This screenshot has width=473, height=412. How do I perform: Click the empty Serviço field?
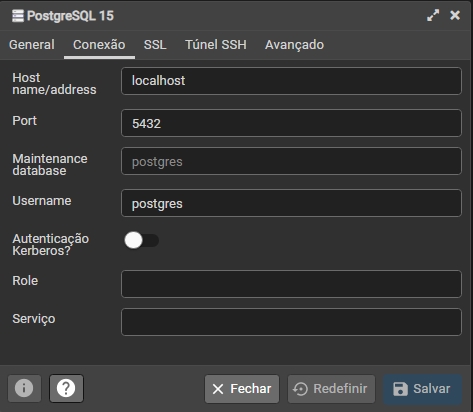pos(291,322)
